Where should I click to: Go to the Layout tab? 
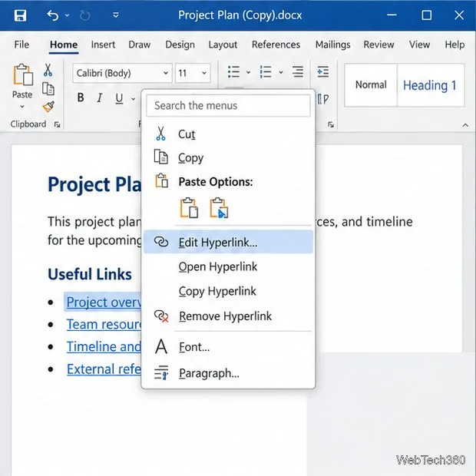(x=223, y=45)
